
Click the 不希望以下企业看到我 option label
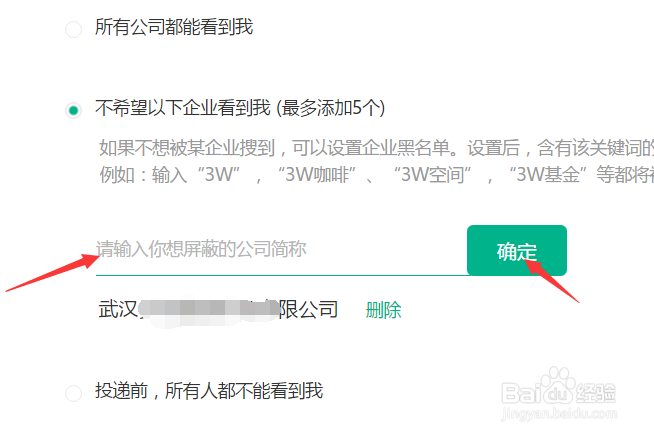[x=183, y=108]
